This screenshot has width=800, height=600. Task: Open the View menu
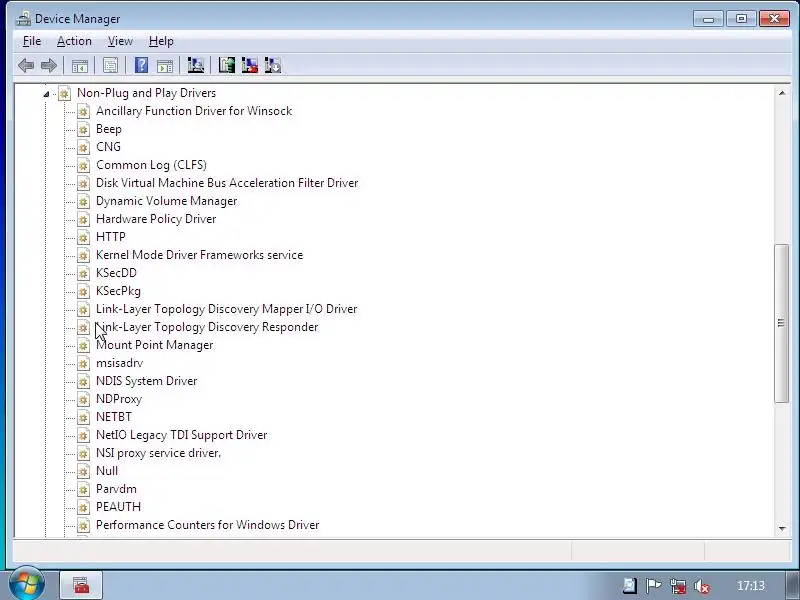(120, 41)
